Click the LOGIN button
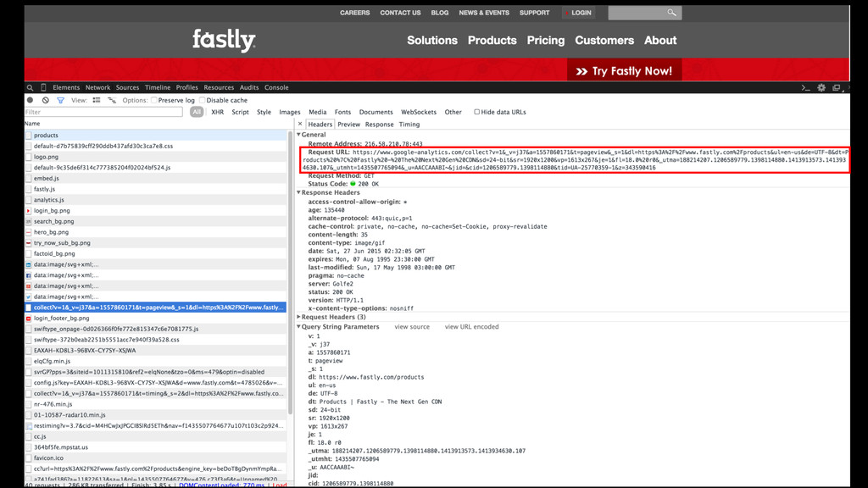The width and height of the screenshot is (868, 488). [x=578, y=13]
